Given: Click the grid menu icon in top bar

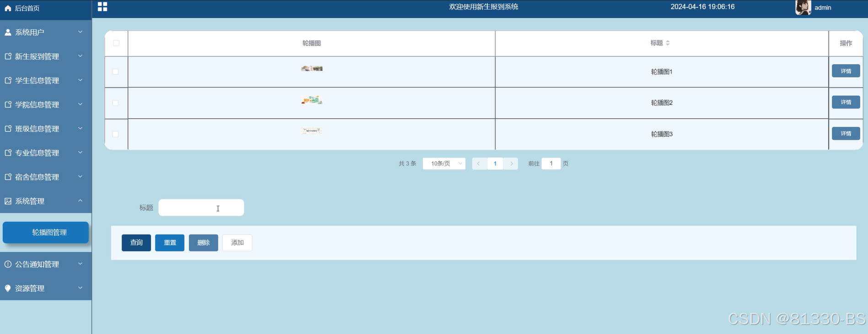Looking at the screenshot, I should coord(102,6).
